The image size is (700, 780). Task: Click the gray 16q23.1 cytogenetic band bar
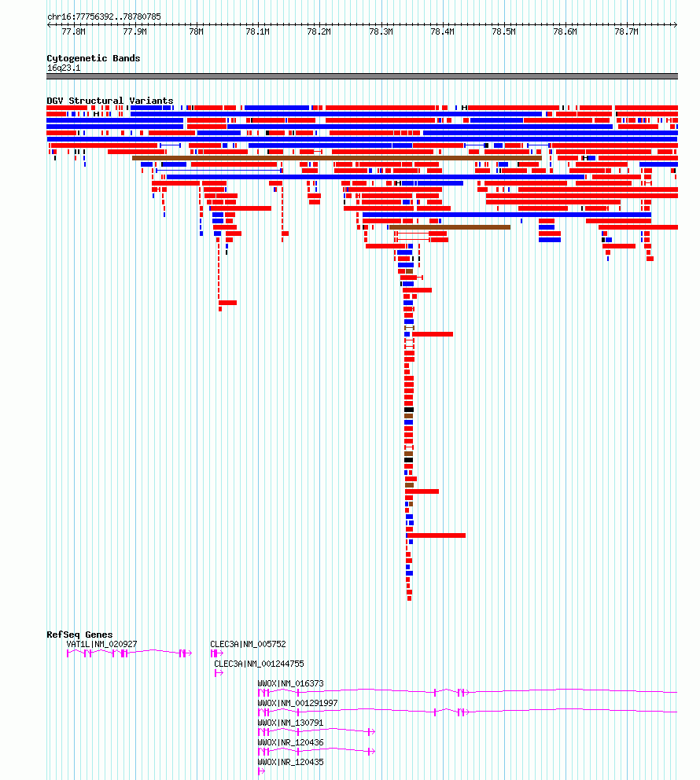(362, 76)
